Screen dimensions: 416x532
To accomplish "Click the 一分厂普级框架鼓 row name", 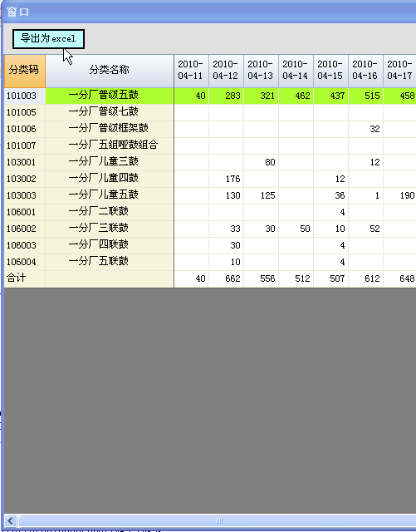I will (x=109, y=128).
